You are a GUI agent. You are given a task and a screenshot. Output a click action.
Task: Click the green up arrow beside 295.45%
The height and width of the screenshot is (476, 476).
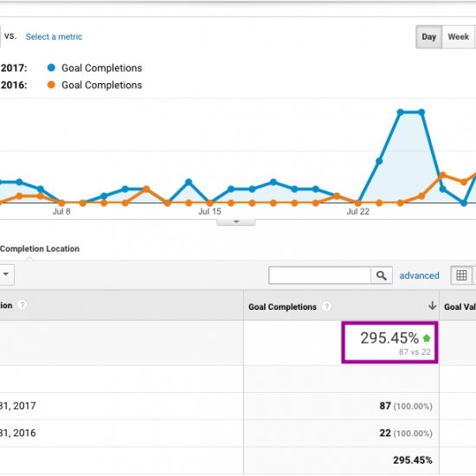(427, 338)
